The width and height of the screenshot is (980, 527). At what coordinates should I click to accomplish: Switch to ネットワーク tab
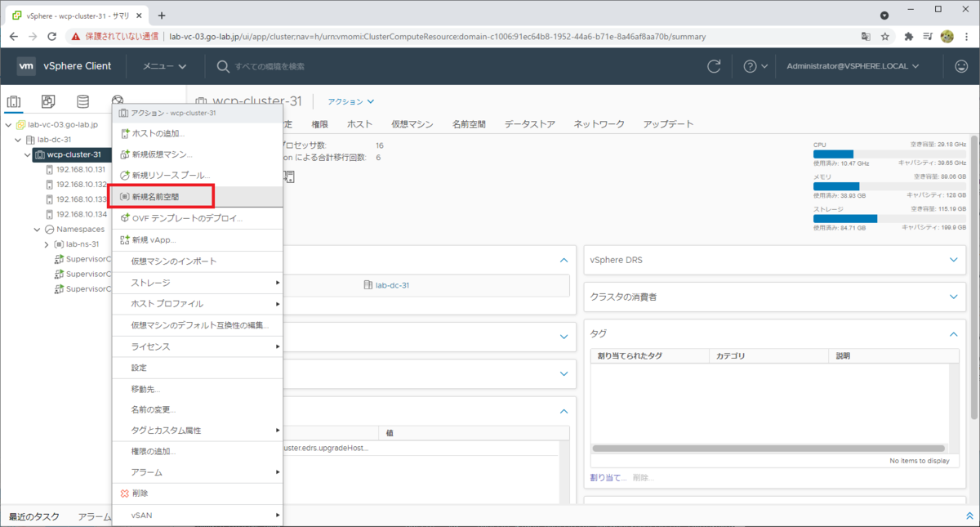pyautogui.click(x=599, y=124)
